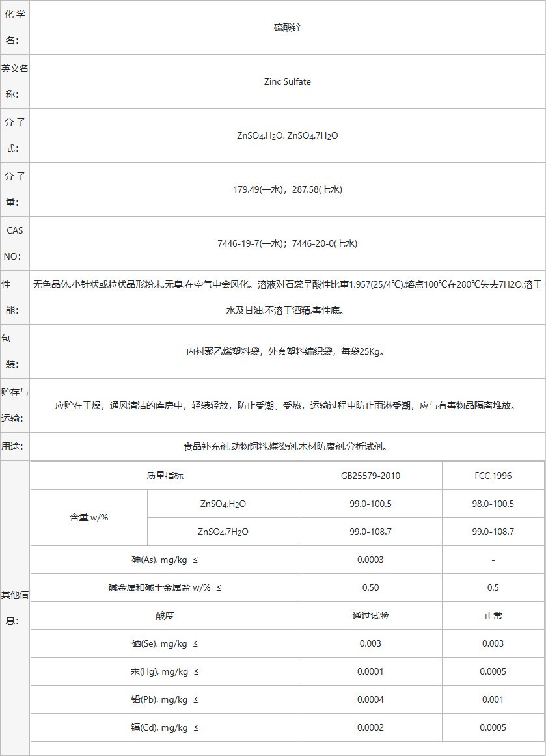Click the cadmium value '0.0002'
546x756 pixels.
tap(370, 727)
